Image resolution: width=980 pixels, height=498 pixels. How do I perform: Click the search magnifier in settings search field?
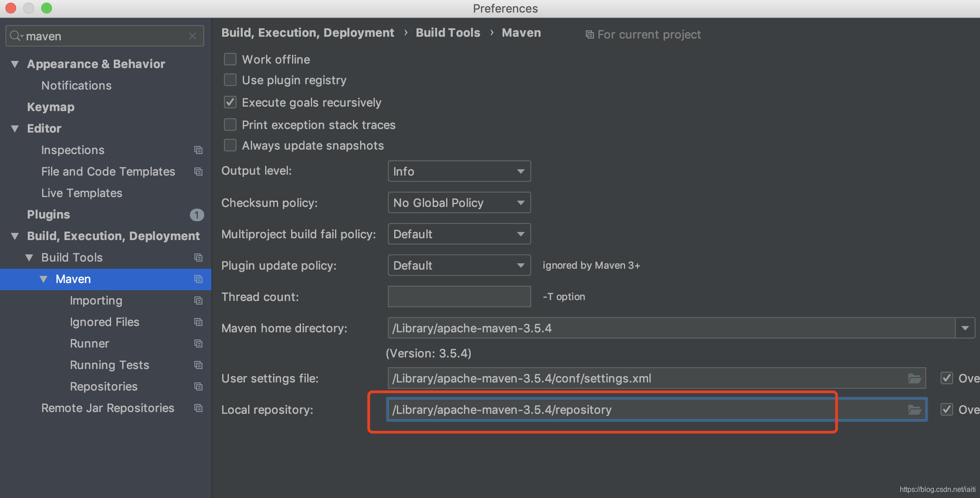15,36
